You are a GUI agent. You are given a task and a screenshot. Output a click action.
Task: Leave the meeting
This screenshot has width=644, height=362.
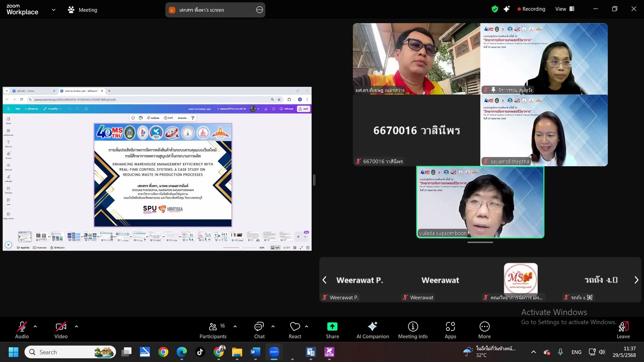pos(623,330)
